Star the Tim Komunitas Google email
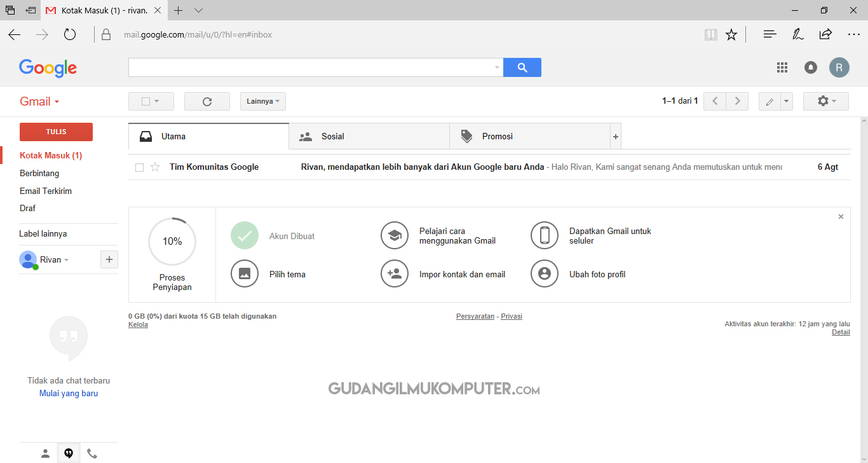 tap(155, 167)
